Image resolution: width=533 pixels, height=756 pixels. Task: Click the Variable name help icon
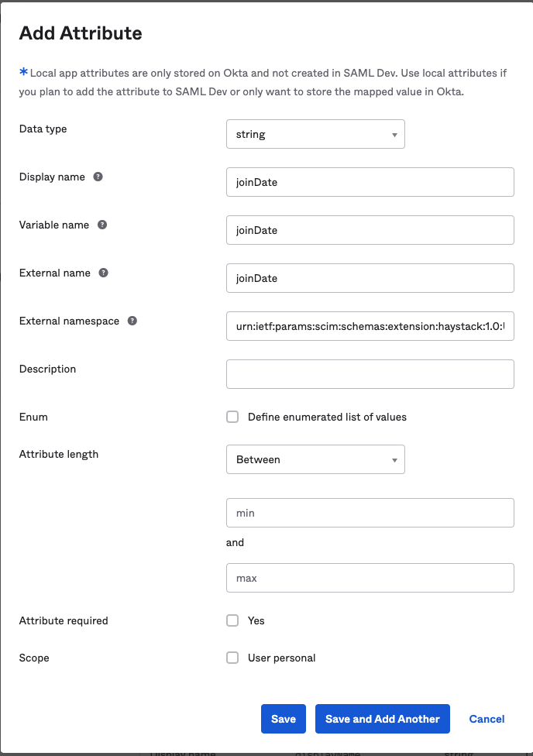pyautogui.click(x=102, y=225)
